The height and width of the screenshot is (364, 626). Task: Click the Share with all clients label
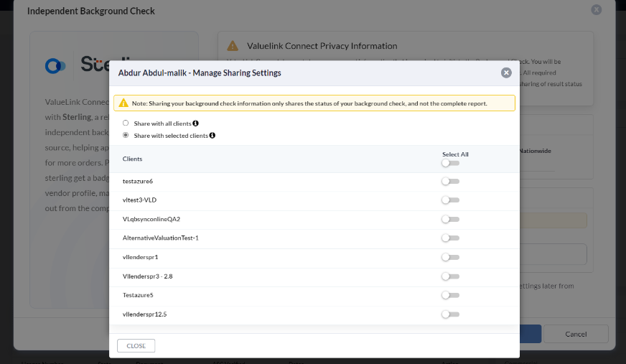pyautogui.click(x=162, y=123)
